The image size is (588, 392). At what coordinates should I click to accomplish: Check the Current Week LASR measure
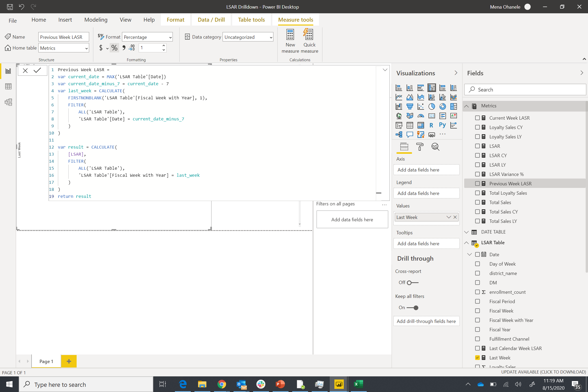477,118
